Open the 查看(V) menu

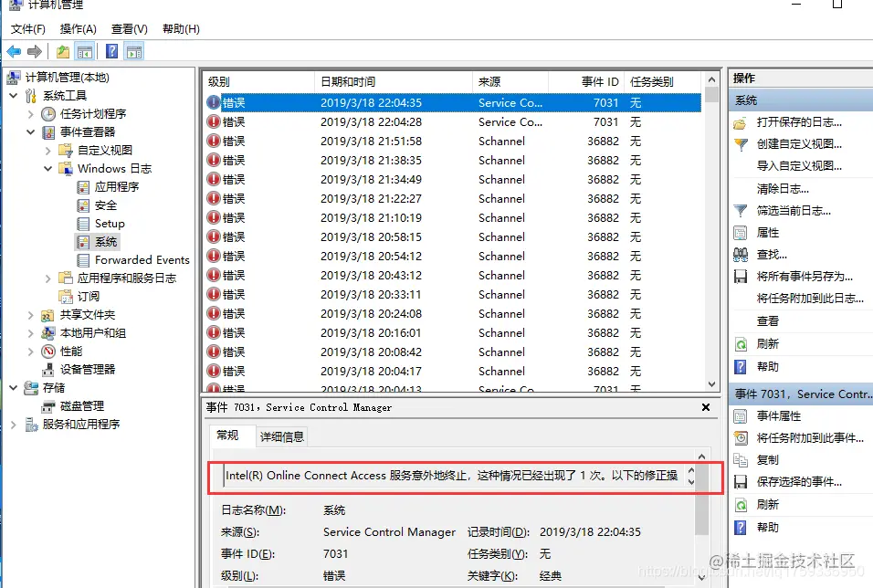click(x=129, y=29)
